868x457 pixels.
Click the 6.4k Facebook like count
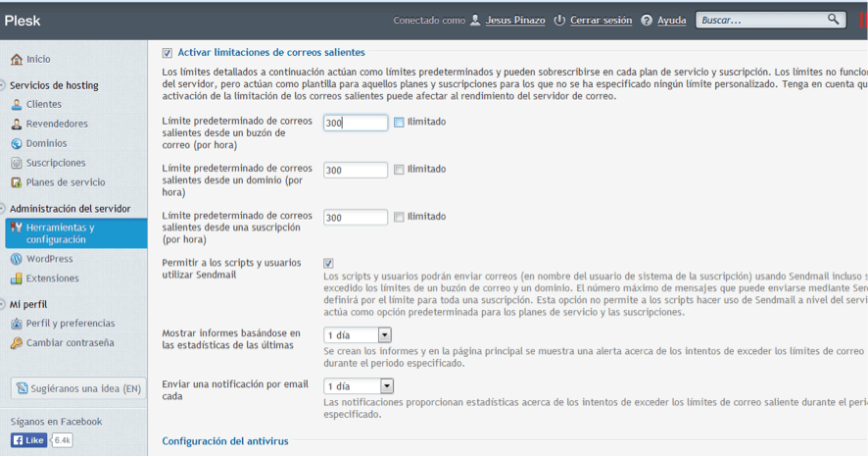point(63,440)
